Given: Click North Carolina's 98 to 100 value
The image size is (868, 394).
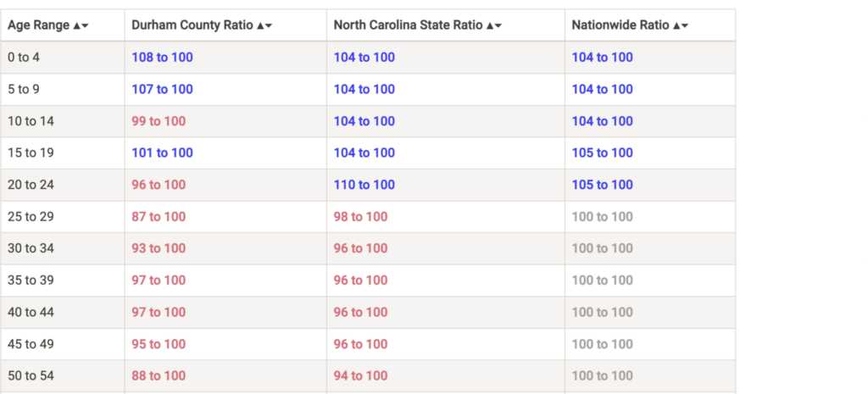Looking at the screenshot, I should click(360, 217).
